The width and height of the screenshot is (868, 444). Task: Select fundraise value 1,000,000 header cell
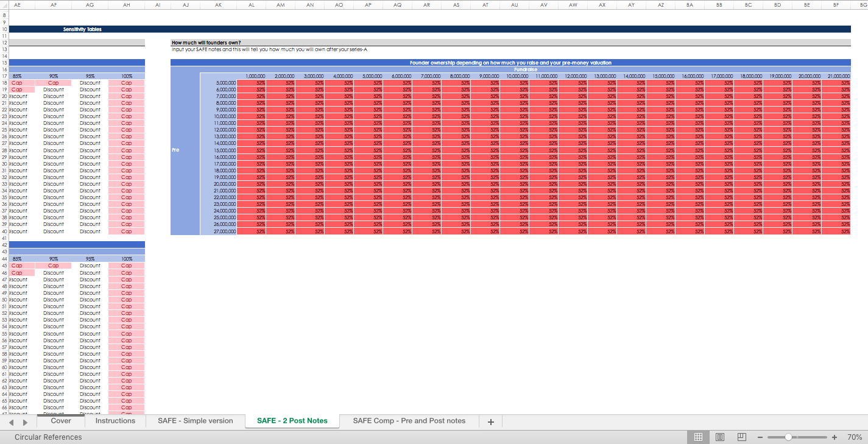(251, 76)
